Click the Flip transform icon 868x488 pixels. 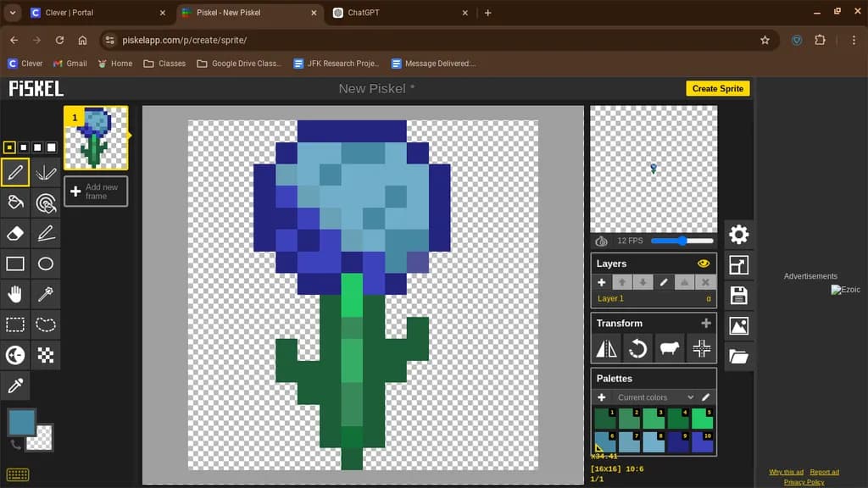606,348
